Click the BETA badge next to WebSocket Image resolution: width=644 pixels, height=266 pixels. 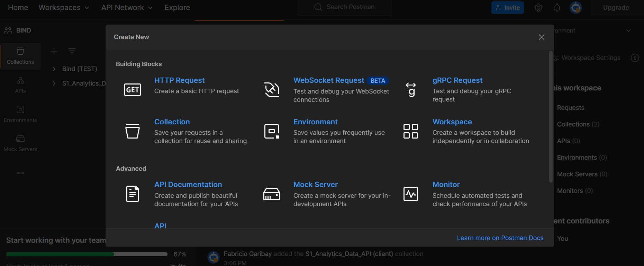click(x=378, y=81)
